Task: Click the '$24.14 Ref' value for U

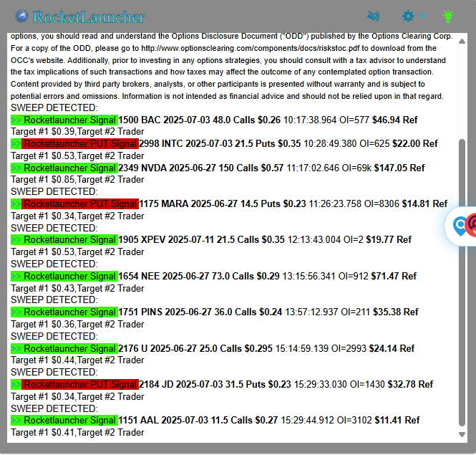Action: point(392,349)
